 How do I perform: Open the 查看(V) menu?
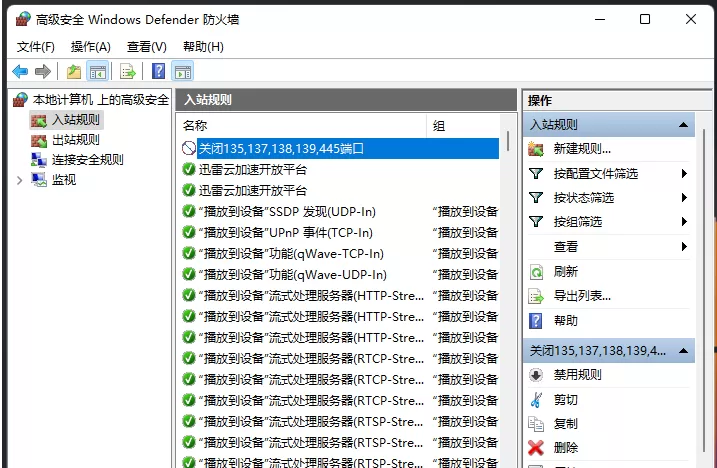tap(146, 47)
